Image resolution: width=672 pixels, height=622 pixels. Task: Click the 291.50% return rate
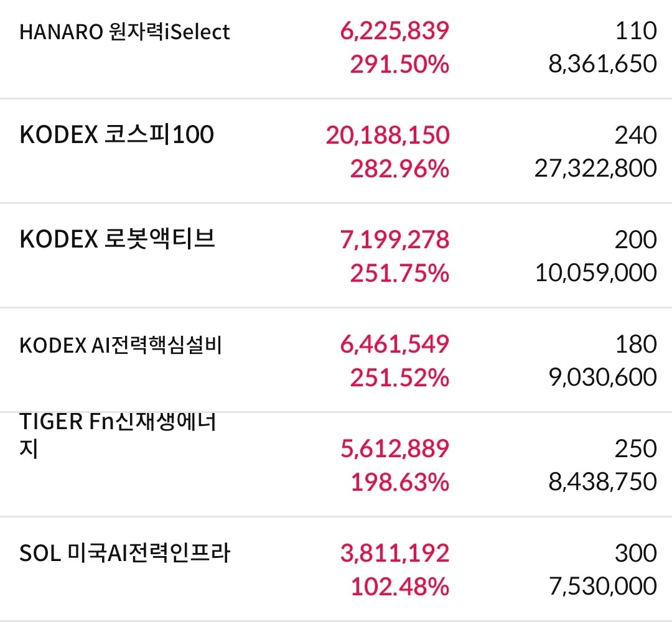[399, 64]
